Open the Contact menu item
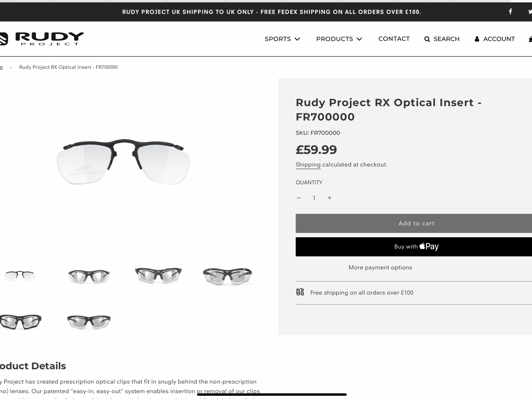532x399 pixels. (394, 39)
